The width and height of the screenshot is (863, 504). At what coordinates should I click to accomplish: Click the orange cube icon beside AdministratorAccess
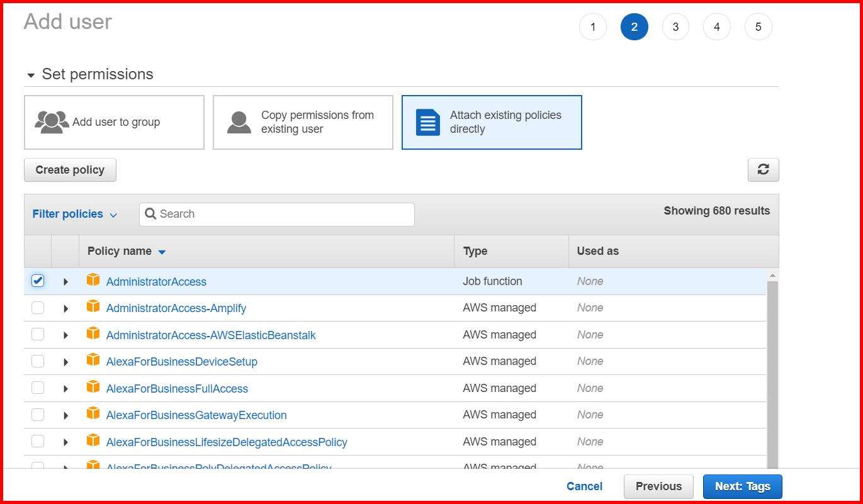point(93,281)
